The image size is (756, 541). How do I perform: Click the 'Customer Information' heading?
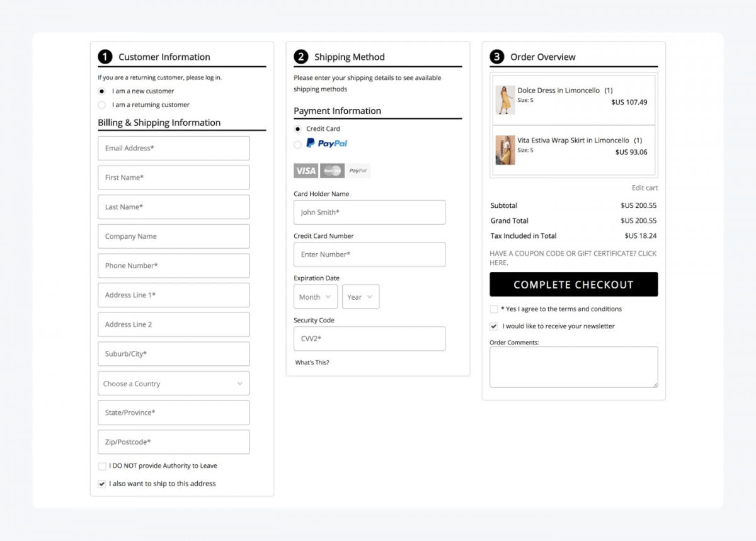(x=164, y=57)
